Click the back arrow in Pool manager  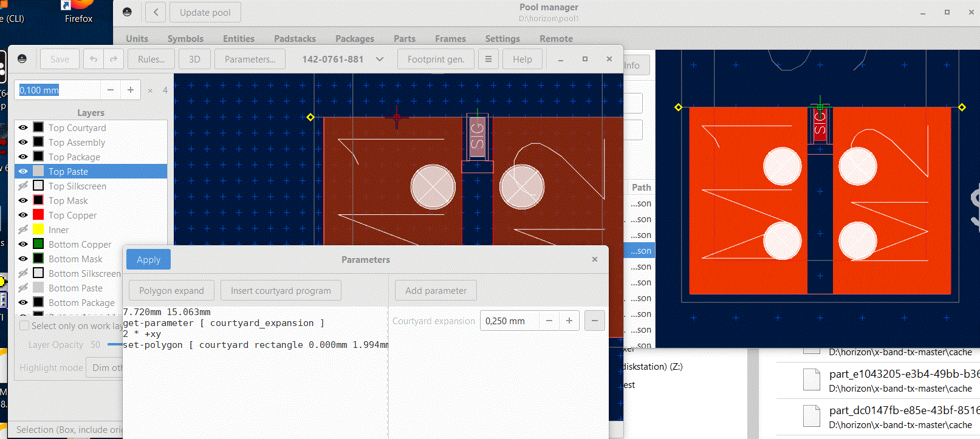tap(156, 12)
